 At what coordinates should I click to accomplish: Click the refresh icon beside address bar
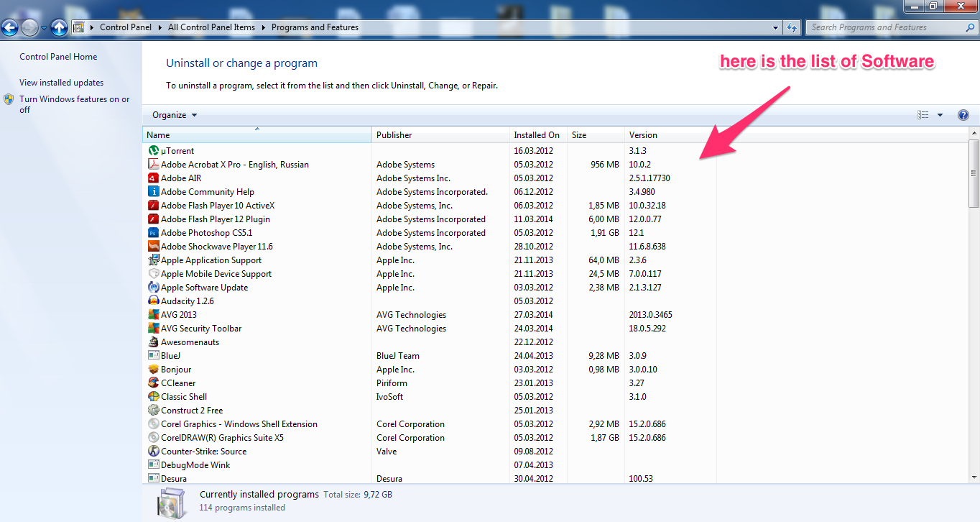tap(792, 27)
